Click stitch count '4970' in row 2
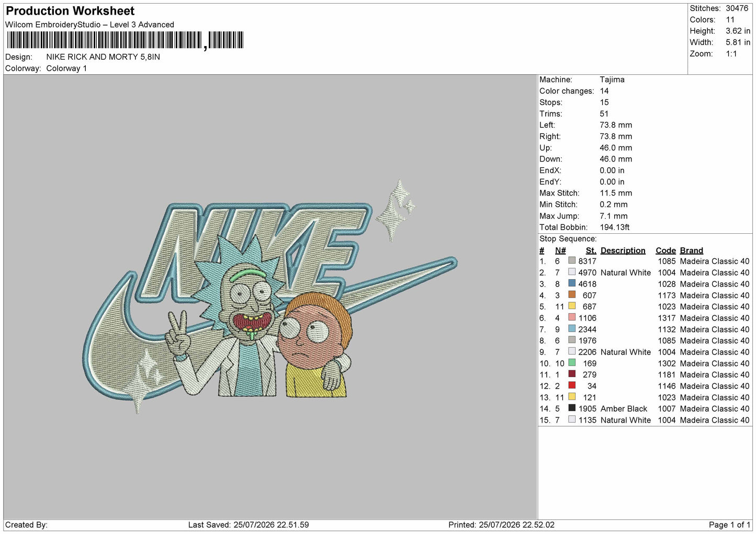 point(587,273)
